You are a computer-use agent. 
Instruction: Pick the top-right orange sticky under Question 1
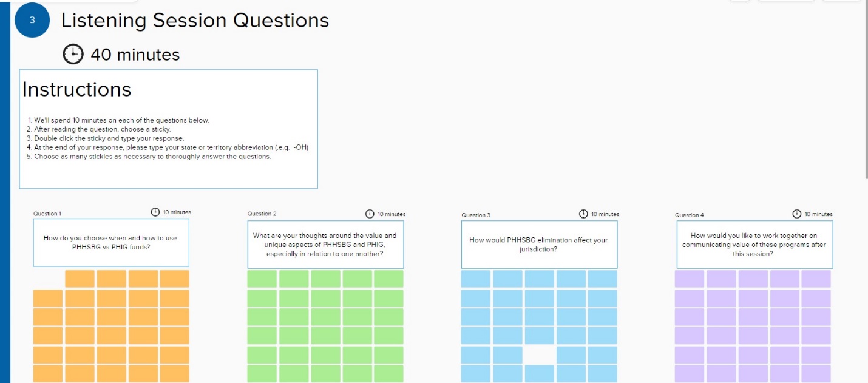click(174, 279)
